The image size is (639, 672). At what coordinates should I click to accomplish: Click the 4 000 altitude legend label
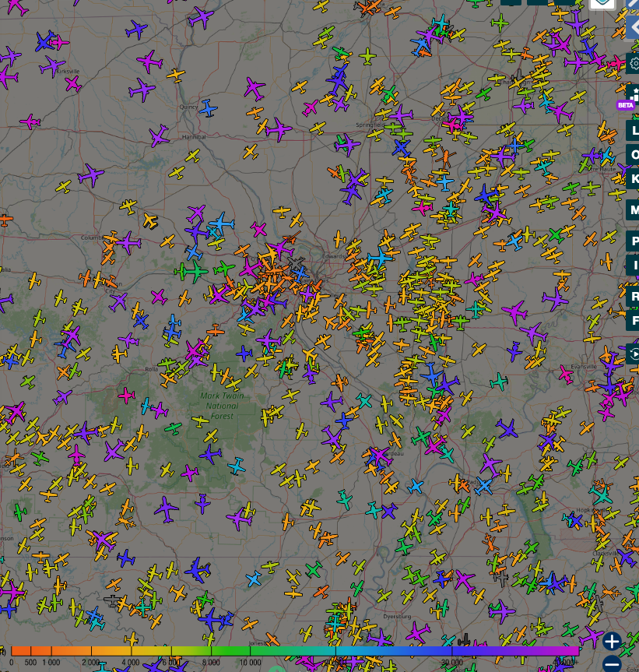[x=131, y=663]
